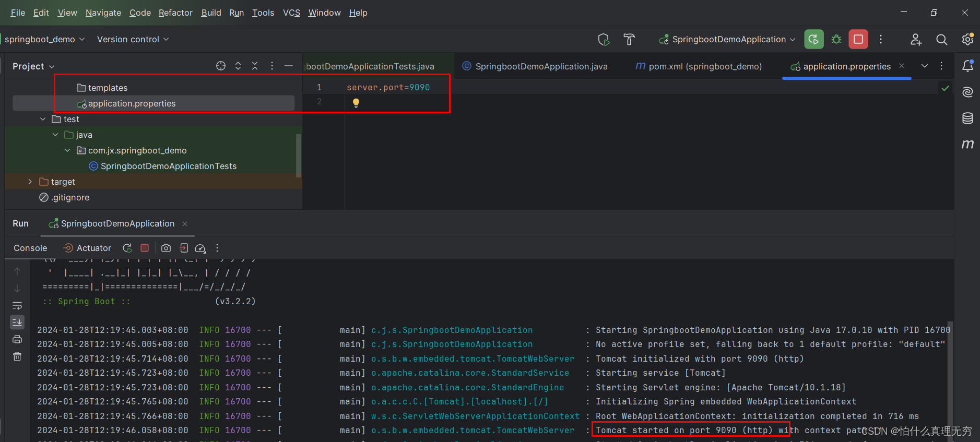Close the application.properties editor tab

(x=902, y=66)
